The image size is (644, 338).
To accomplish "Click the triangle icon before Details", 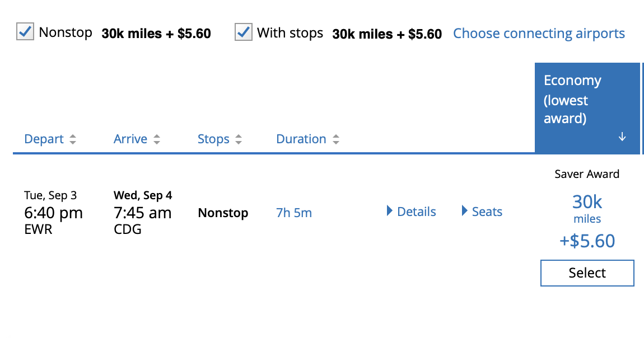I will [x=390, y=212].
